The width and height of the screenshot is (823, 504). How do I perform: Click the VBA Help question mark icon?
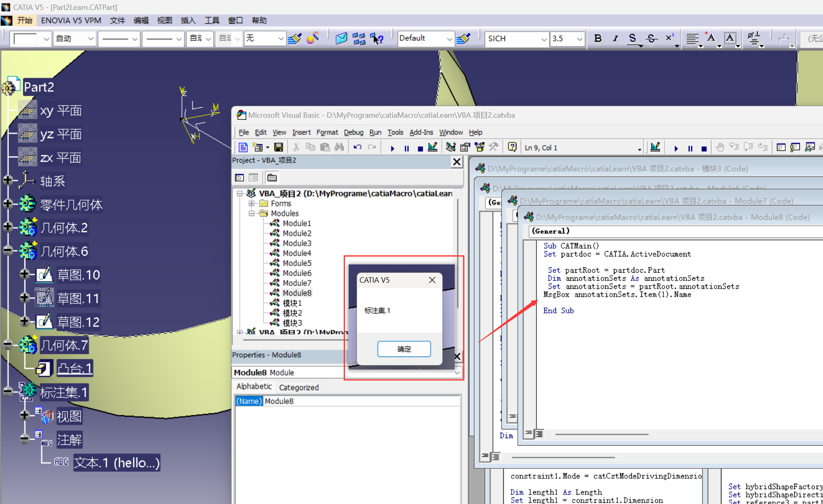point(512,147)
